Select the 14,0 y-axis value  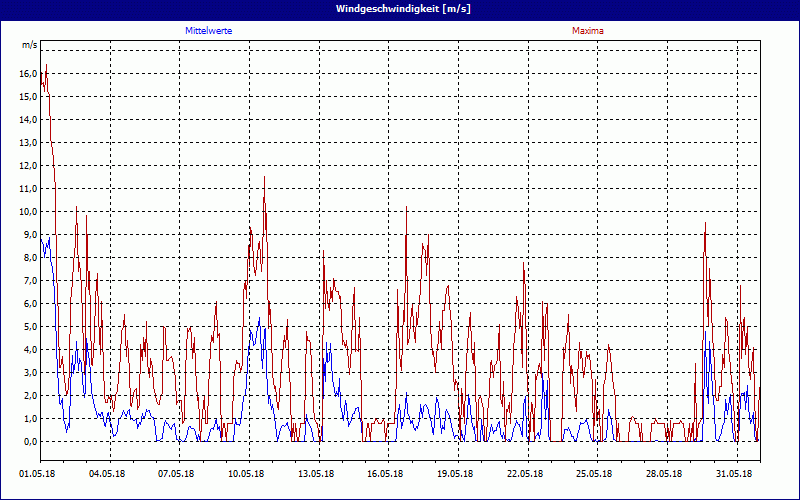28,119
